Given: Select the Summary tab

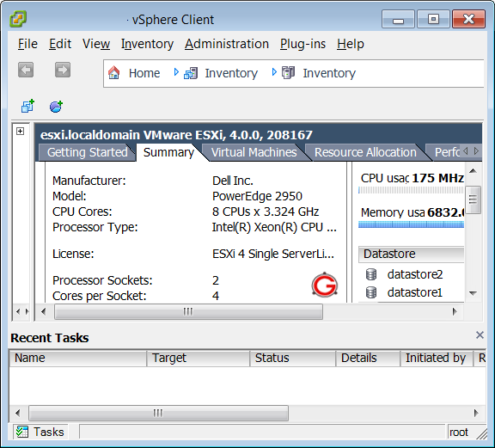Looking at the screenshot, I should click(168, 152).
